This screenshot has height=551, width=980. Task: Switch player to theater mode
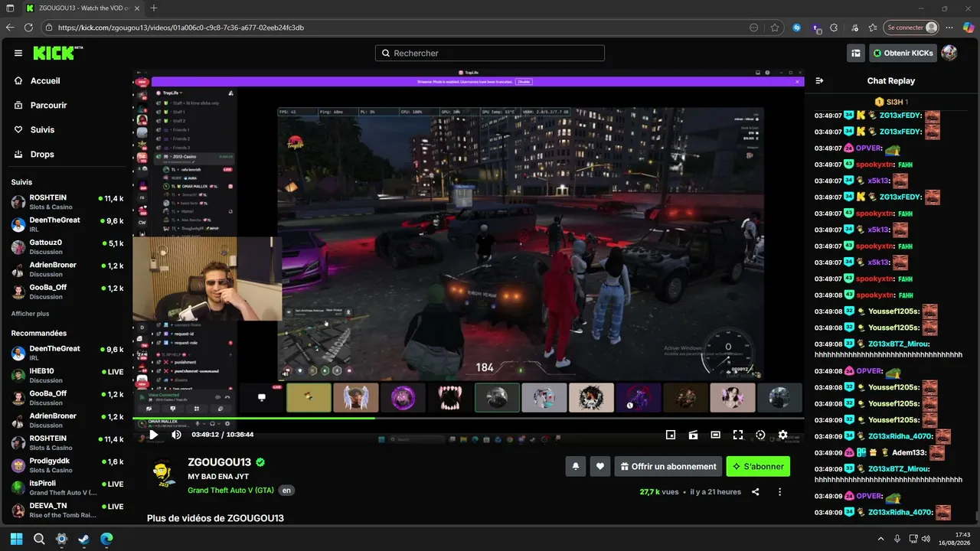tap(715, 435)
